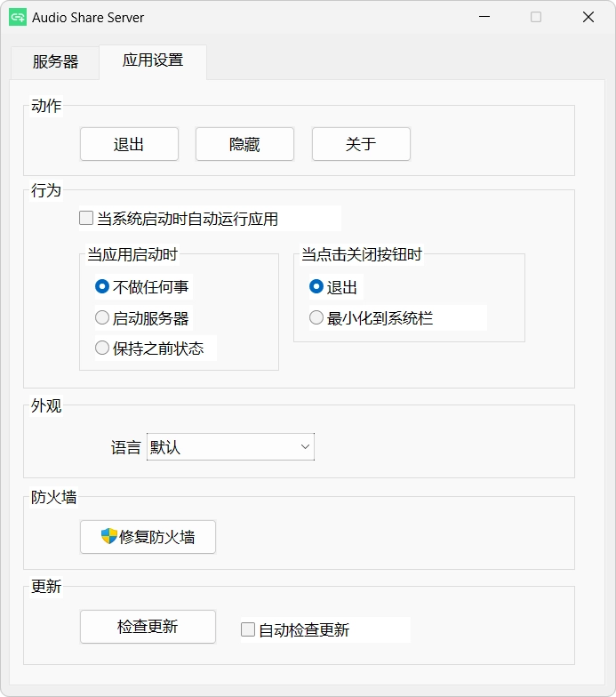Click the 隐藏 button
Image resolution: width=616 pixels, height=697 pixels.
[245, 144]
